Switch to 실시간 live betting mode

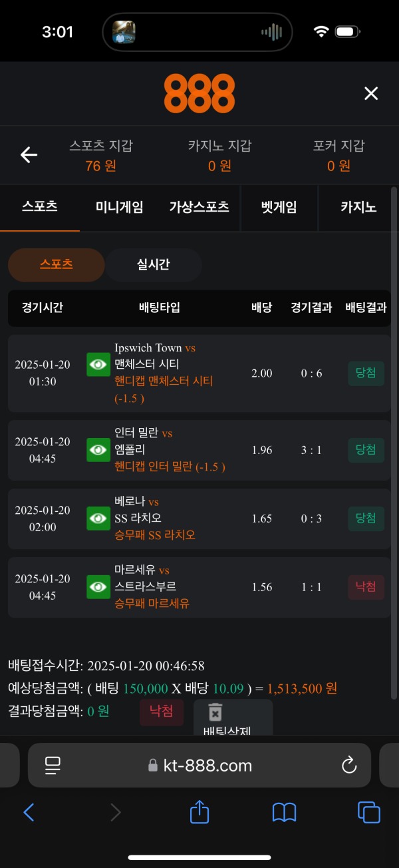153,264
